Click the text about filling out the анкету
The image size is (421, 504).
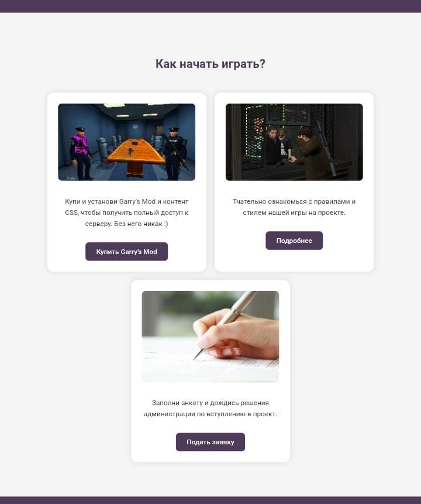[210, 408]
